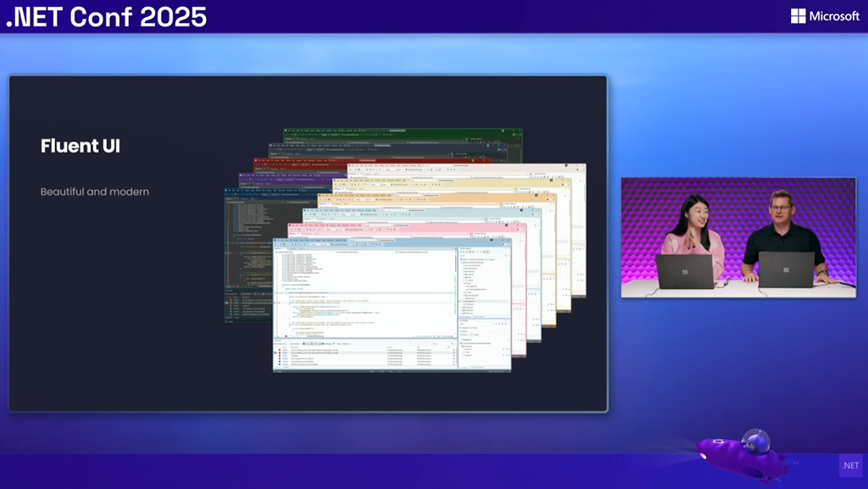Image resolution: width=868 pixels, height=489 pixels.
Task: Select the pink-themed Visual Studio window title bar
Action: pos(407,225)
